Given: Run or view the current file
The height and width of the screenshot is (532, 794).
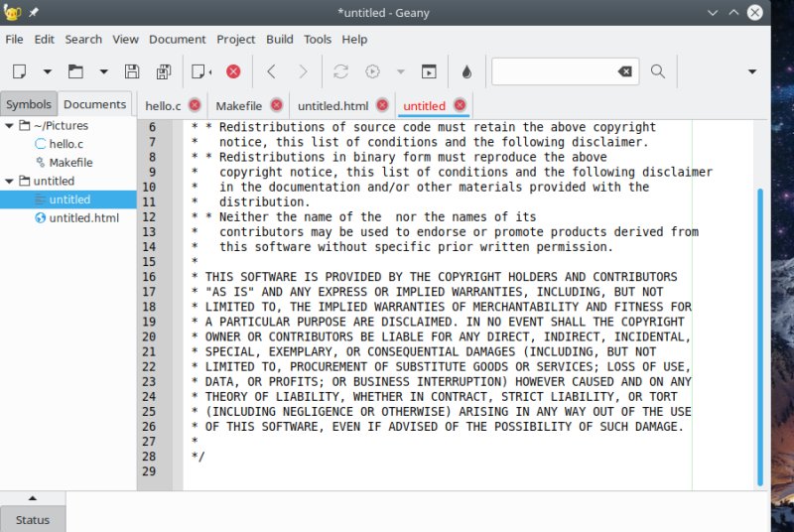Looking at the screenshot, I should (429, 71).
